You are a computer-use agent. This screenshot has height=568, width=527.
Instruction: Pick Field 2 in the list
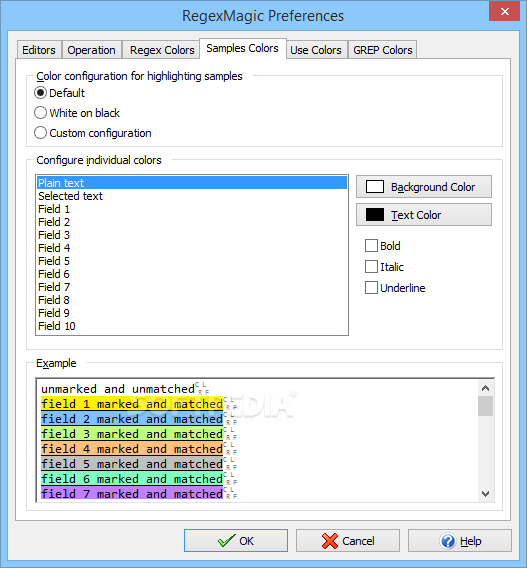point(192,222)
